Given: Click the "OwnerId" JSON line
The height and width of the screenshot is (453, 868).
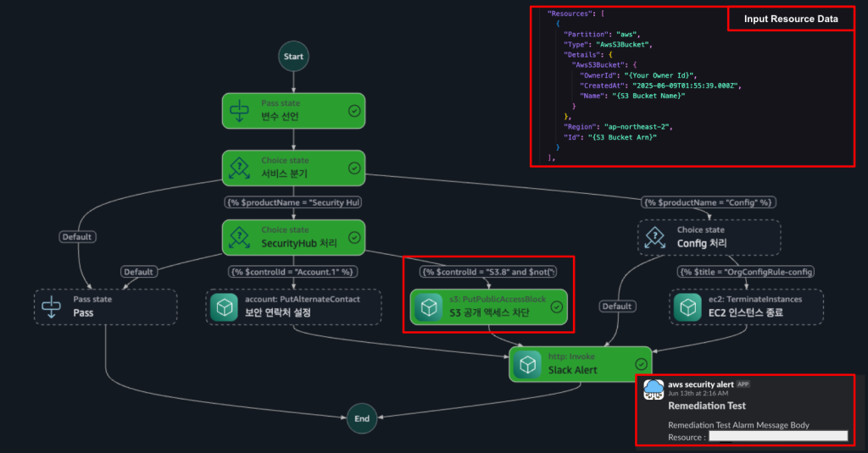Looking at the screenshot, I should [638, 75].
